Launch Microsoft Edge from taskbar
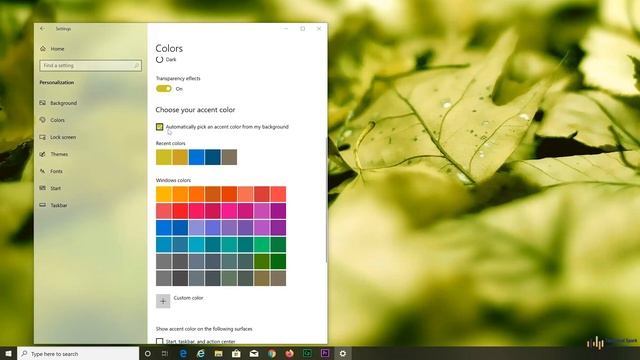Viewport: 640px width, 360px height. coord(183,353)
